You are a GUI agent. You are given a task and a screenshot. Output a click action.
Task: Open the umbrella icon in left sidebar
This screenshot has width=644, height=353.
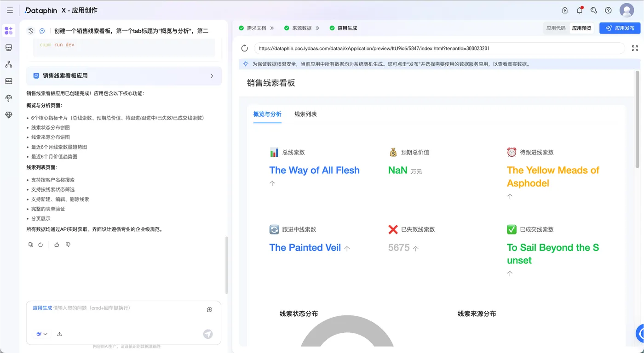(9, 98)
